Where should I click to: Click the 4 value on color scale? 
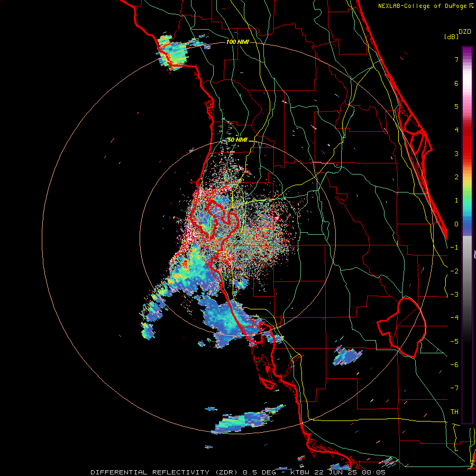click(456, 130)
